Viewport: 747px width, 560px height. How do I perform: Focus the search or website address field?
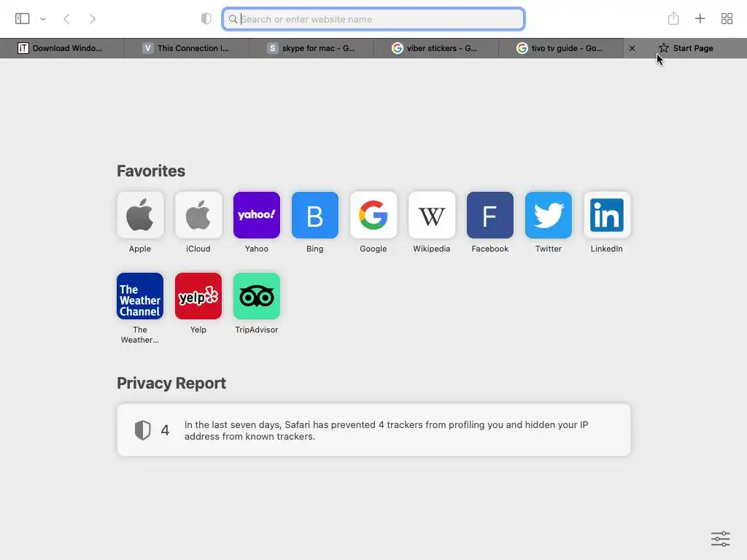pyautogui.click(x=373, y=19)
